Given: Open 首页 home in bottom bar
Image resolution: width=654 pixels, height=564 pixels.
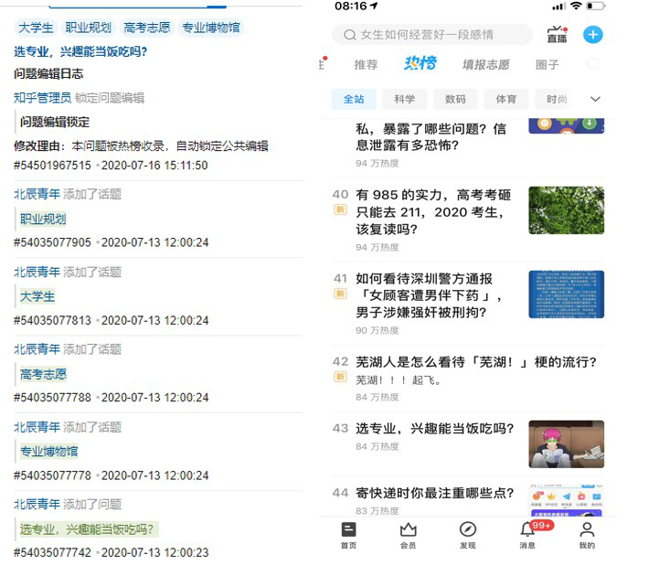Looking at the screenshot, I should (x=349, y=535).
